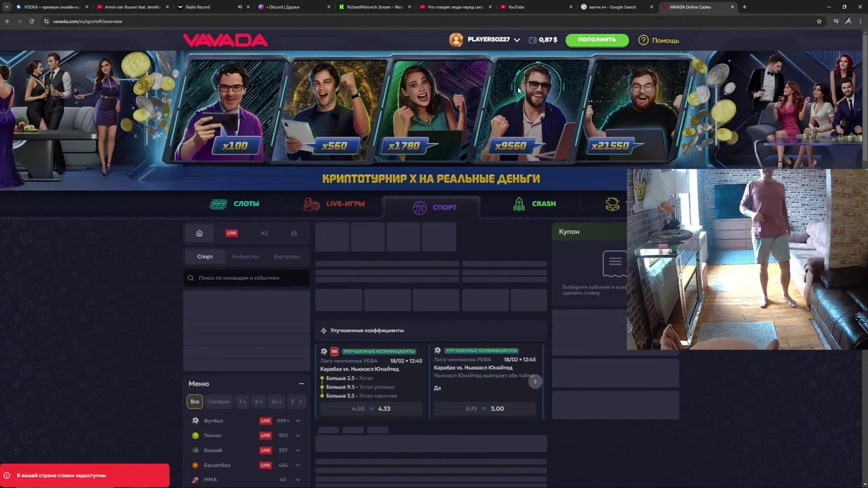Viewport: 868px width, 488px height.
Task: Toggle the Tennis LIVE badge
Action: point(265,436)
